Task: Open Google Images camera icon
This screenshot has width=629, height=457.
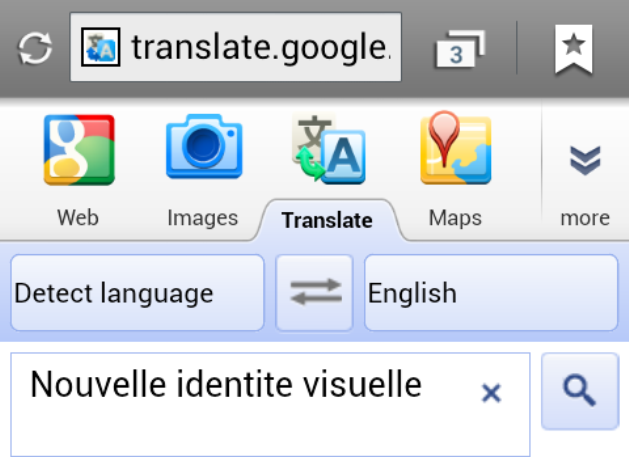Action: coord(204,146)
